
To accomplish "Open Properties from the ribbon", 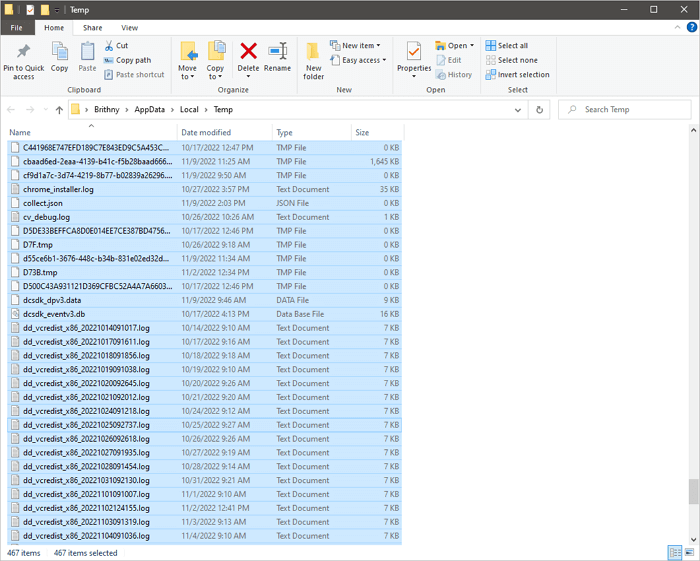I will pos(413,52).
